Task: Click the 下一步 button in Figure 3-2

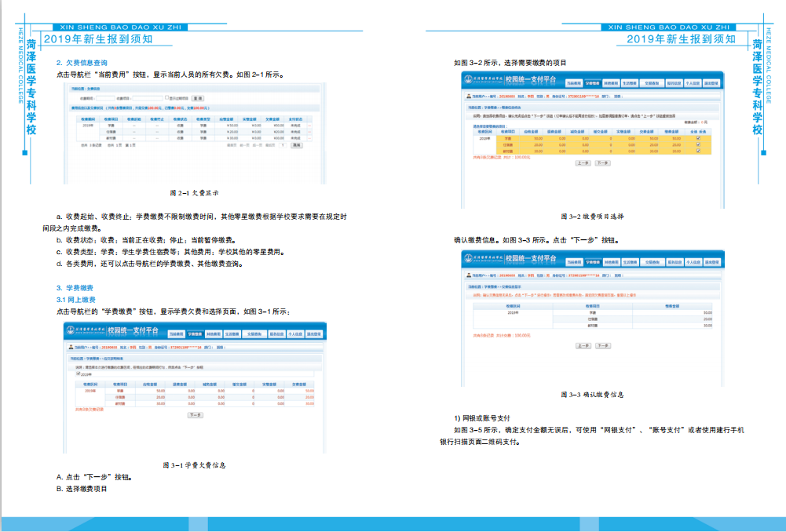Action: pyautogui.click(x=602, y=163)
